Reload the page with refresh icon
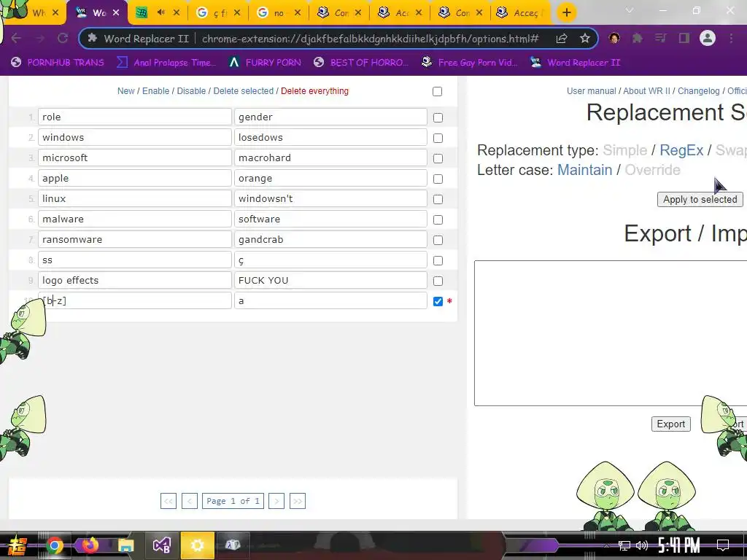This screenshot has width=747, height=560. tap(63, 38)
